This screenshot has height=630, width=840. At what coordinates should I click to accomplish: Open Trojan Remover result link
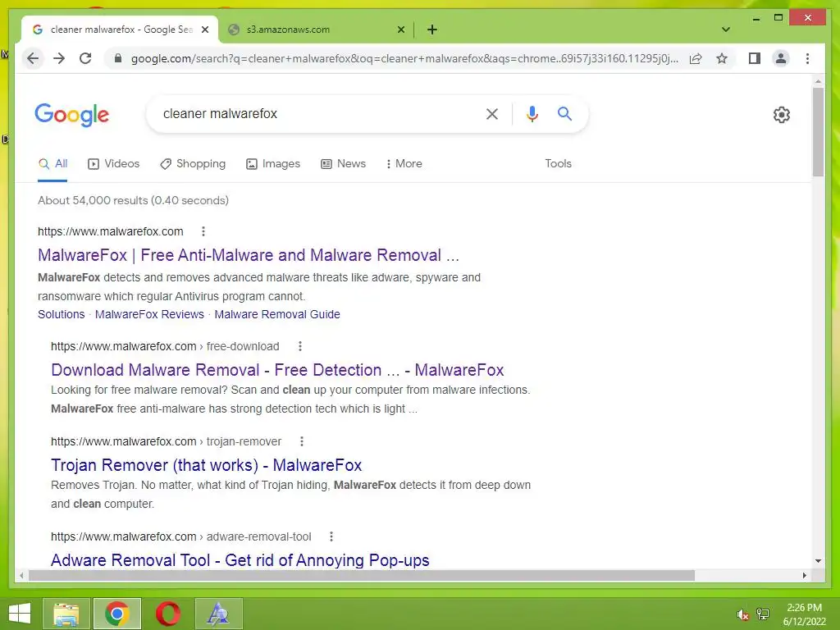[x=206, y=465]
